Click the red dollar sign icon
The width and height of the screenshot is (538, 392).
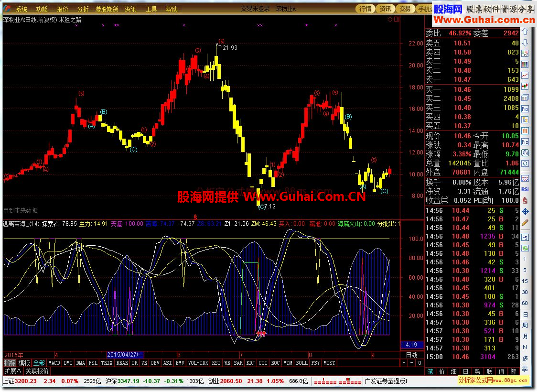tap(525, 200)
